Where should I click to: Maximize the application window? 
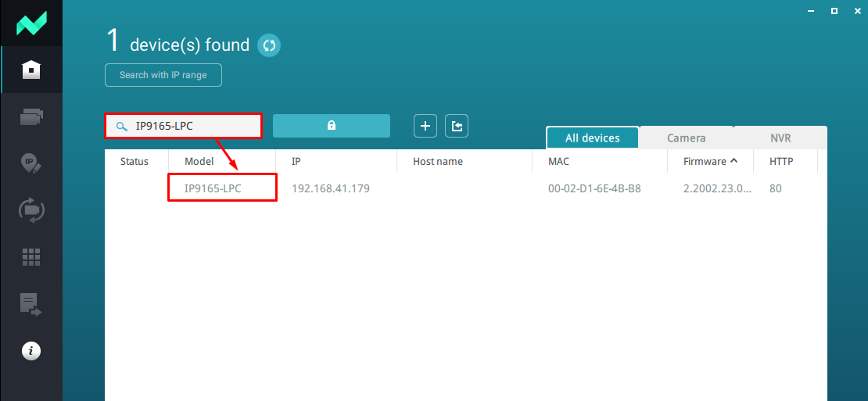pos(834,11)
